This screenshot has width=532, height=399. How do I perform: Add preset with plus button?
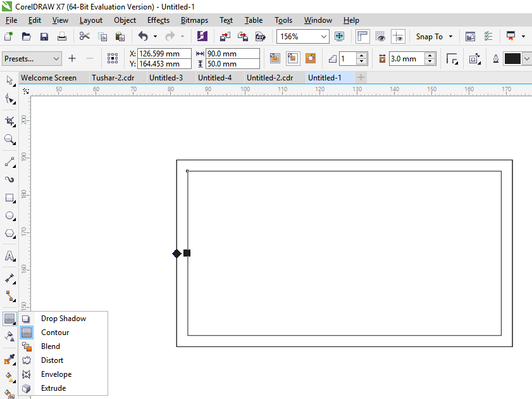point(72,58)
